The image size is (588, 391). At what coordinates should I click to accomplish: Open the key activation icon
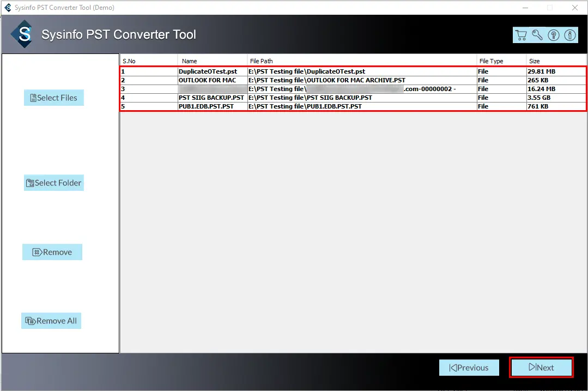(537, 35)
